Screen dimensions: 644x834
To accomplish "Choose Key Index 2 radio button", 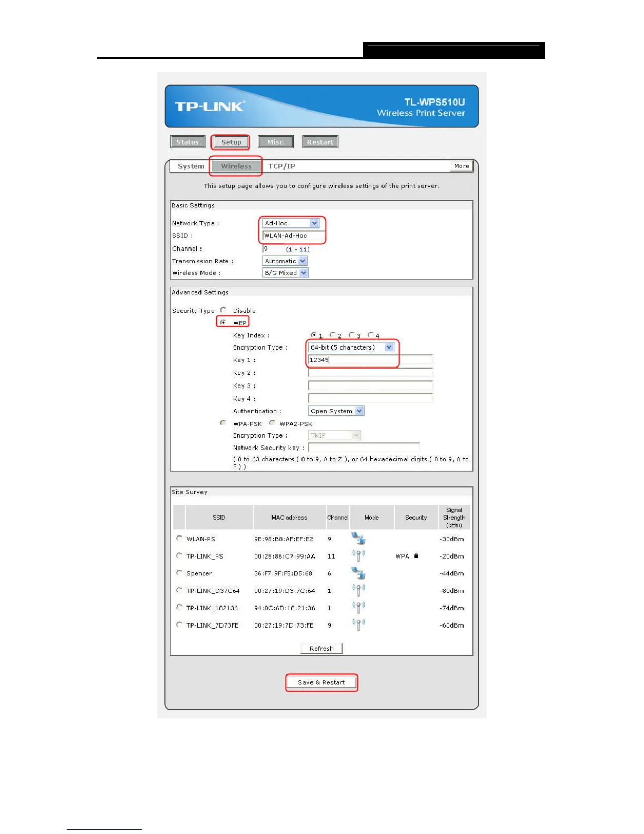I will click(333, 335).
